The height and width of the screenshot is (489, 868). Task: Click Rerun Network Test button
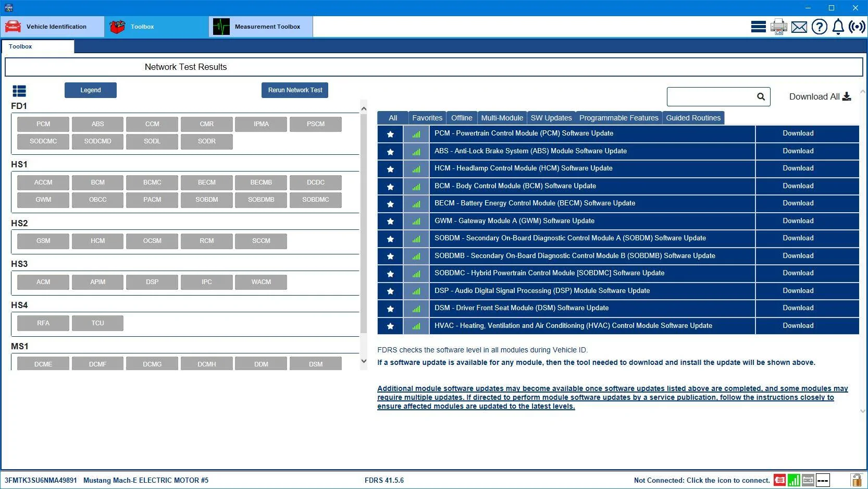[295, 90]
